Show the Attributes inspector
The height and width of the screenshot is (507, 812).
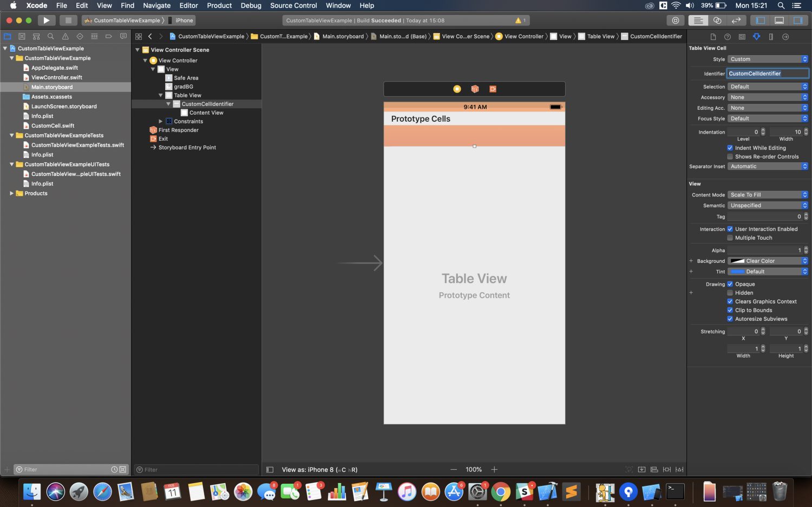[x=757, y=37]
